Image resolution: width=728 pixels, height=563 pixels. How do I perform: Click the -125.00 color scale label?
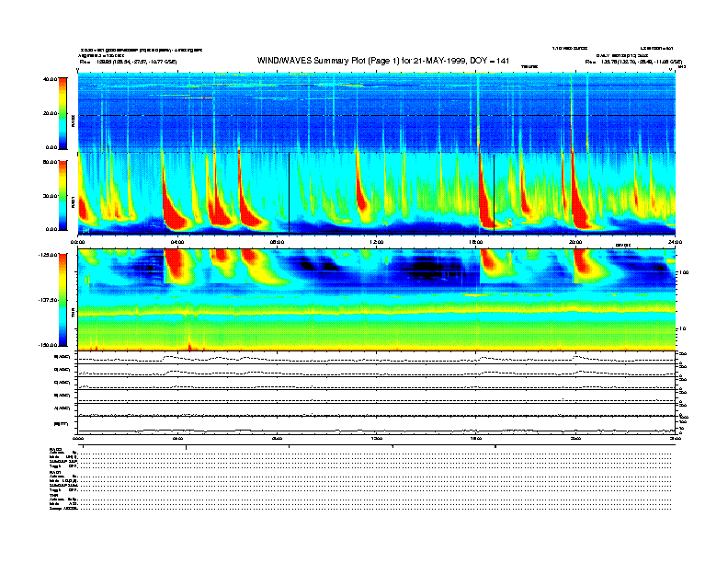point(48,255)
